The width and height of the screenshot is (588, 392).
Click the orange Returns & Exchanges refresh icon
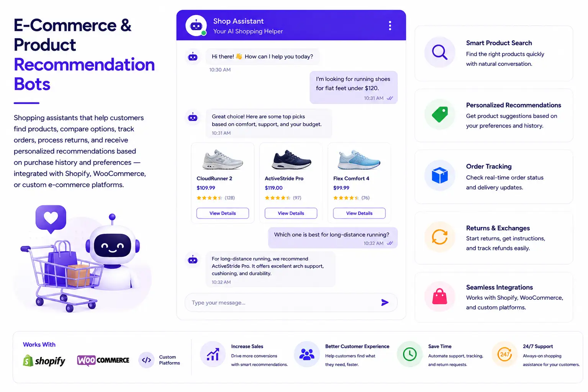click(440, 237)
